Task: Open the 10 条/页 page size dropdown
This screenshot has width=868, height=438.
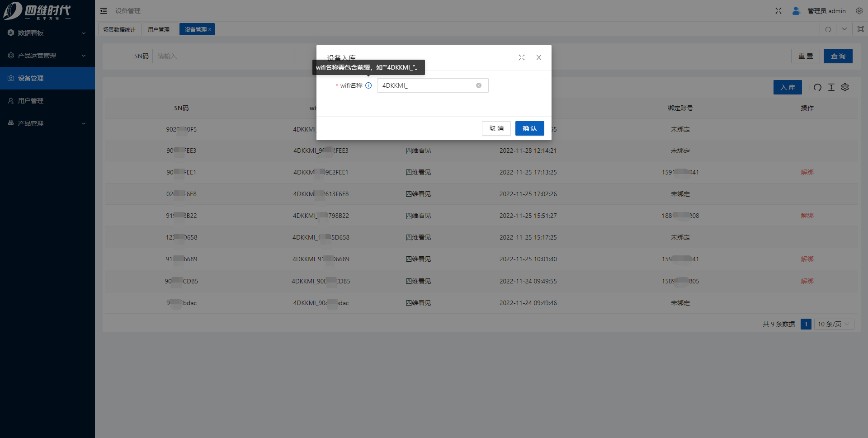Action: click(x=834, y=324)
